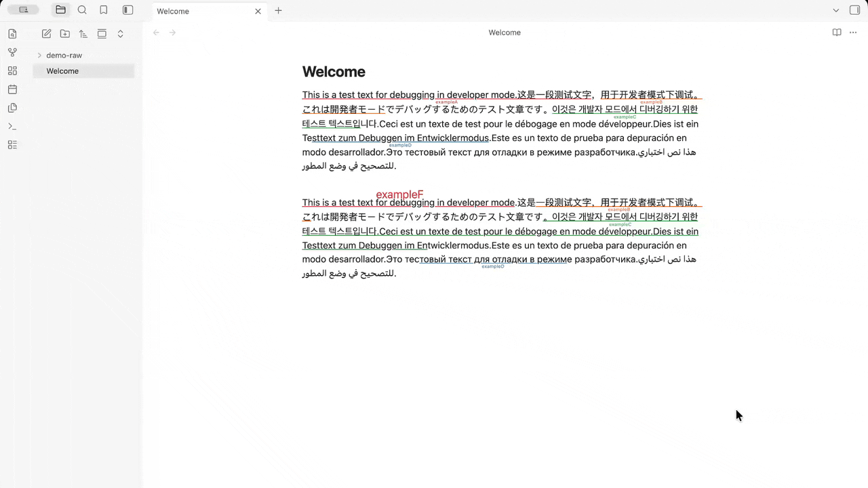This screenshot has height=488, width=868.
Task: Collapse the left sidebar toggle
Action: coord(127,10)
